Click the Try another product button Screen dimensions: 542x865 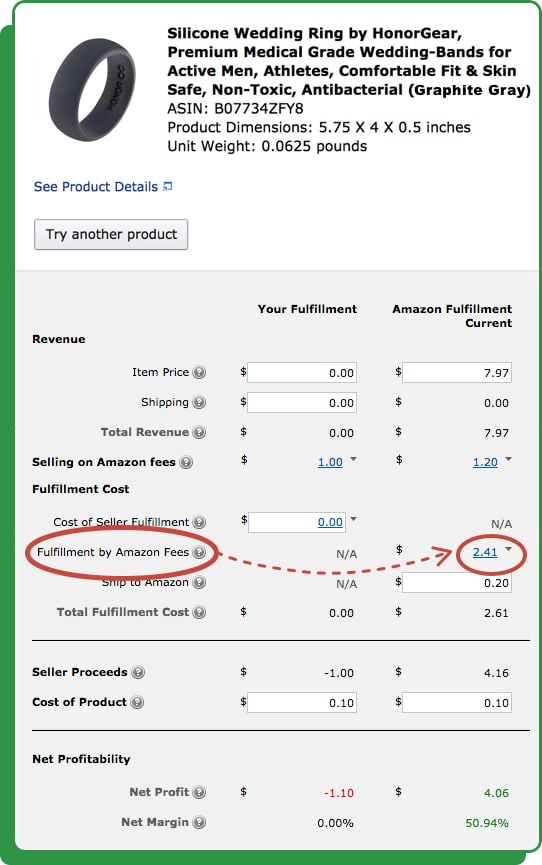pyautogui.click(x=111, y=234)
